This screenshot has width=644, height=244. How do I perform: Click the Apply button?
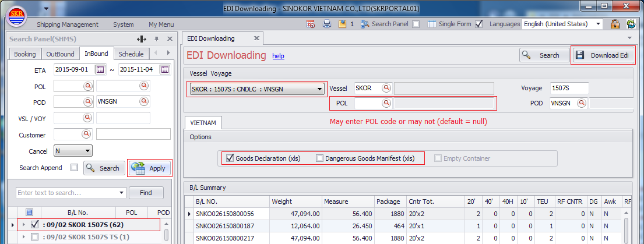tap(150, 168)
